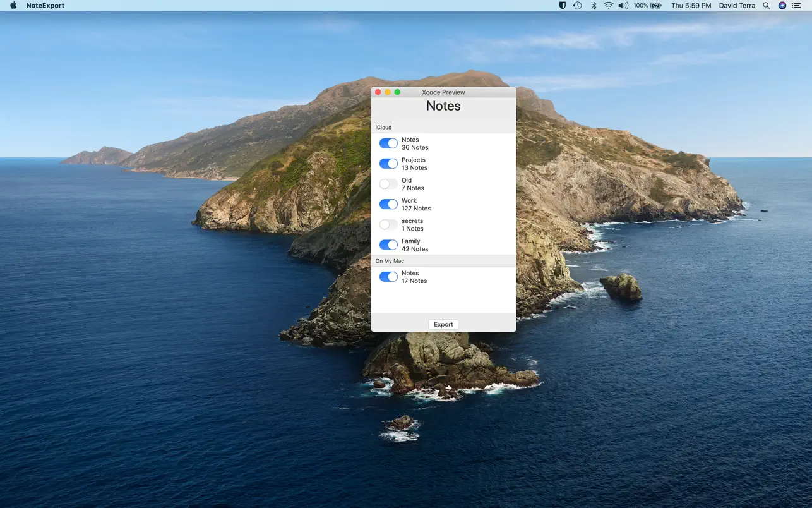
Task: Open the Apple menu
Action: 14,5
